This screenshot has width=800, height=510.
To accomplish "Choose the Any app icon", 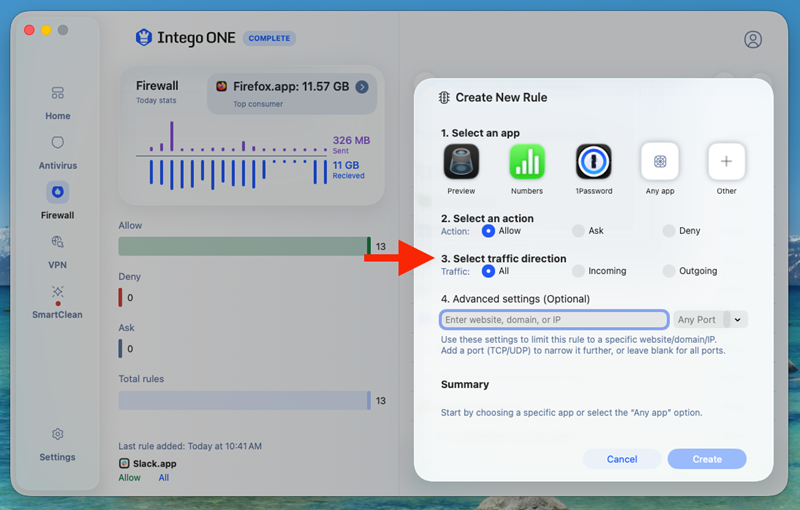I will 660,162.
